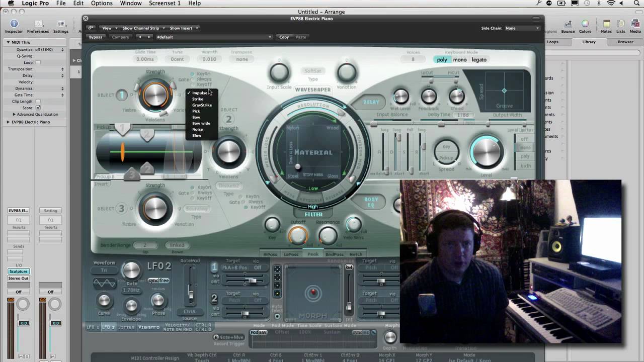The width and height of the screenshot is (644, 362).
Task: Click modulation target 1 button in LFO section
Action: coord(214,267)
